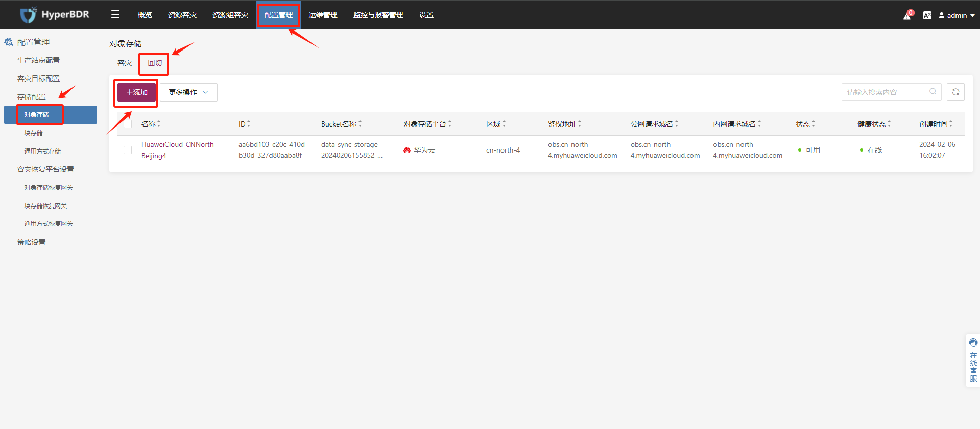Sort table by 公网请求域名 column
This screenshot has height=429, width=980.
click(677, 124)
